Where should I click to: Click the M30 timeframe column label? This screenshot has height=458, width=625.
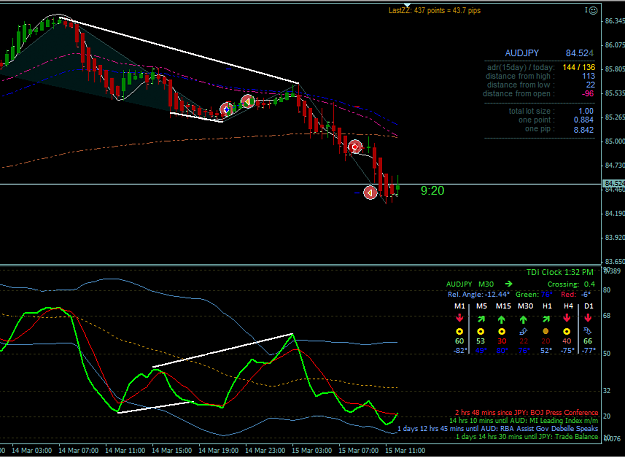(525, 306)
